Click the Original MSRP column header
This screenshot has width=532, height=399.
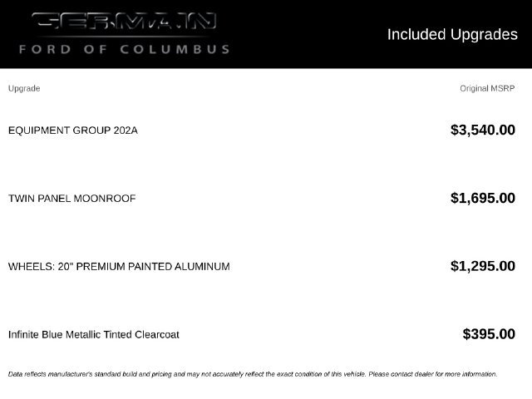point(487,89)
